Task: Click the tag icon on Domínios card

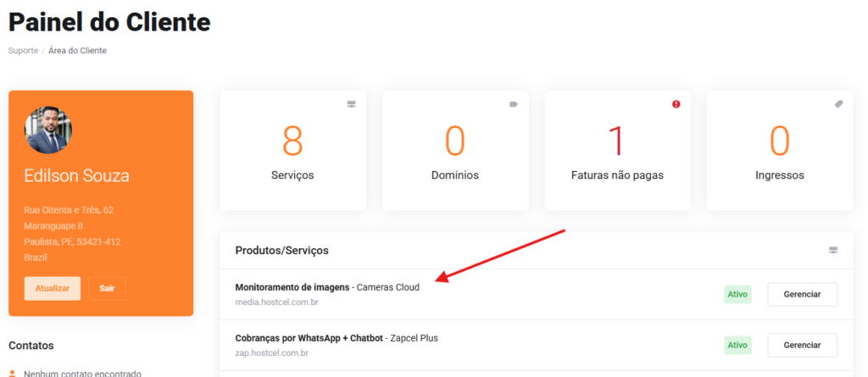Action: (514, 104)
